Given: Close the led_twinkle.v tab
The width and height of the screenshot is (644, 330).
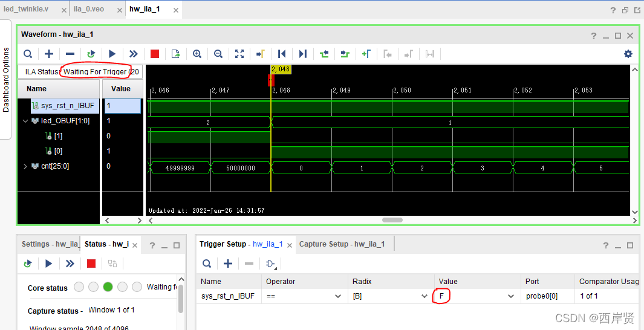Looking at the screenshot, I should coord(63,11).
